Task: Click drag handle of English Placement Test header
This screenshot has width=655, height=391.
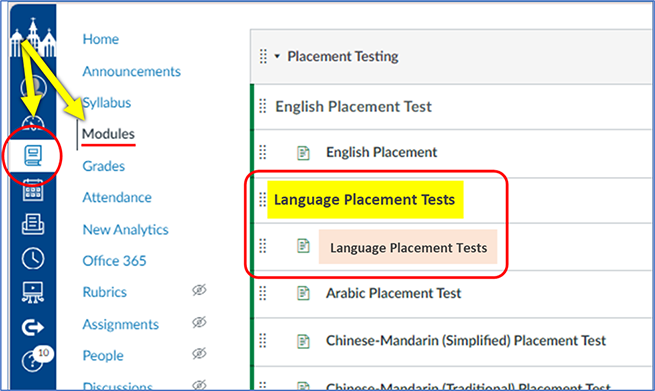Action: click(x=263, y=106)
